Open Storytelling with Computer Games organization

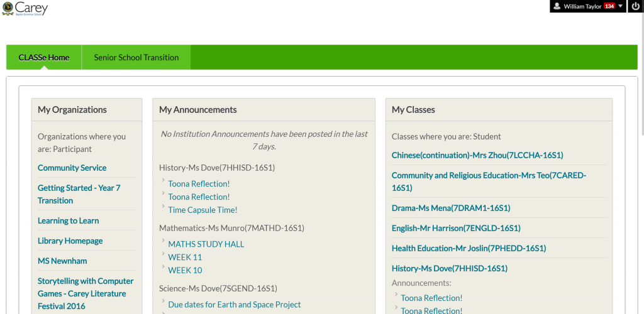pos(86,293)
